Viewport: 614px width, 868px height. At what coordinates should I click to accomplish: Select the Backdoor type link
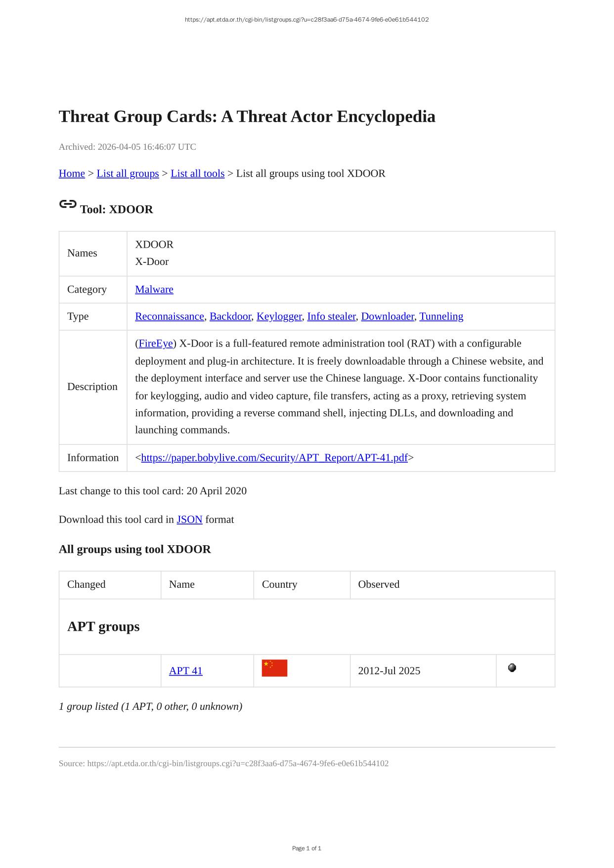click(230, 316)
